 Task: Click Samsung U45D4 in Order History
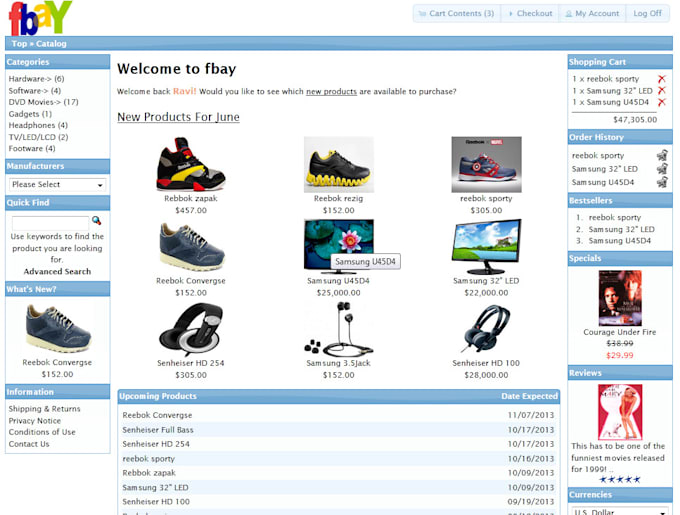pos(603,182)
